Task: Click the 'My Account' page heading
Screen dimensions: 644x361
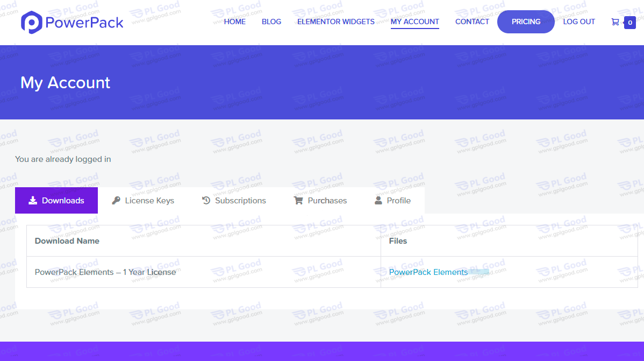Action: tap(65, 83)
